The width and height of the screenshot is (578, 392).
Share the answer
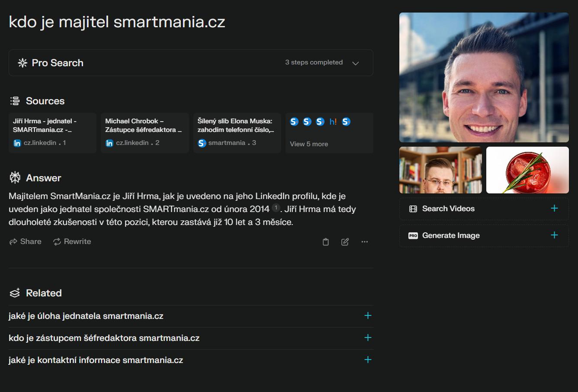point(26,241)
